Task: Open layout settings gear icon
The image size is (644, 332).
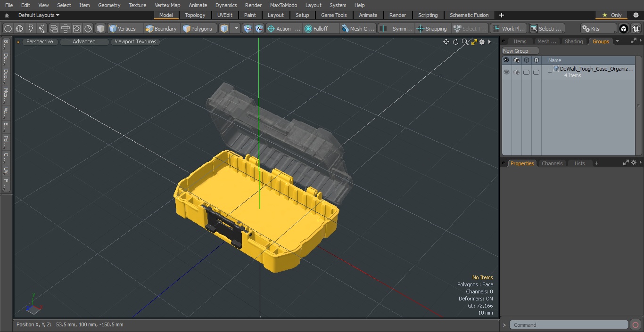Action: click(636, 15)
